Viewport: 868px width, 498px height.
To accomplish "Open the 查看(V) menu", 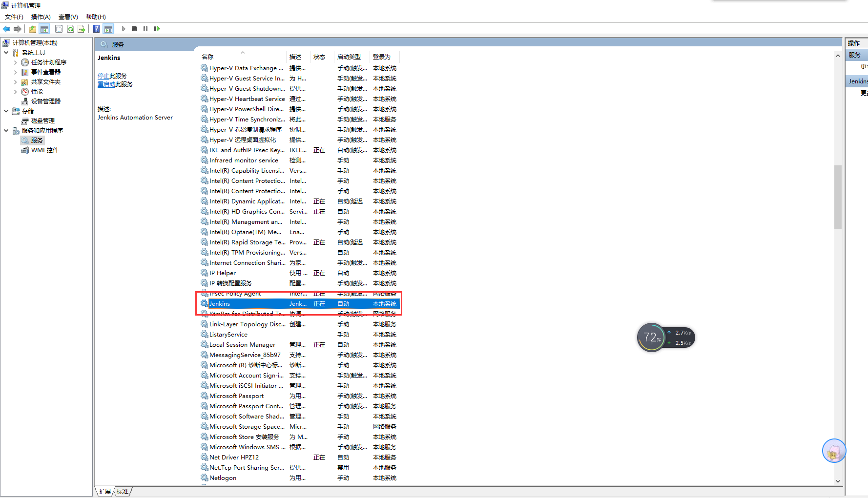I will (x=68, y=17).
